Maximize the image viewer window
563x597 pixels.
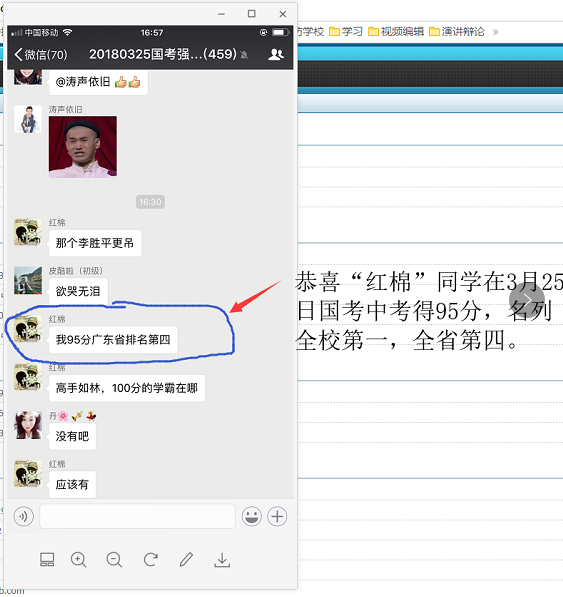pos(252,14)
